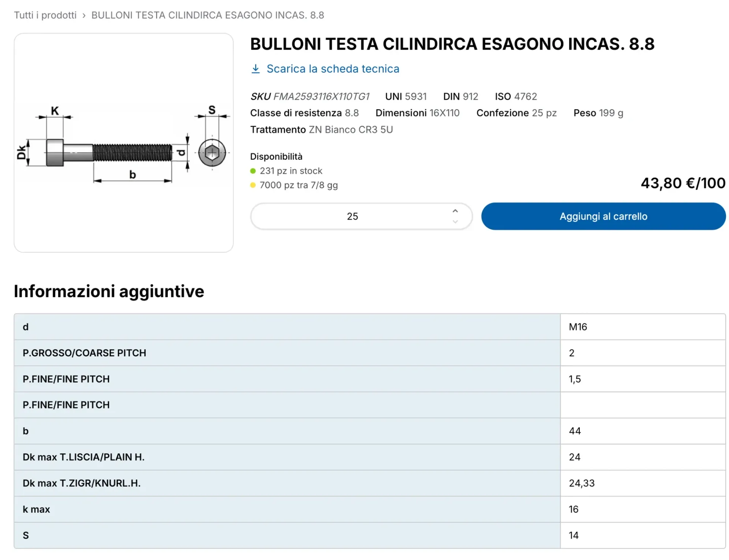Image resolution: width=729 pixels, height=560 pixels.
Task: Click the Disponibilità label
Action: pyautogui.click(x=276, y=157)
